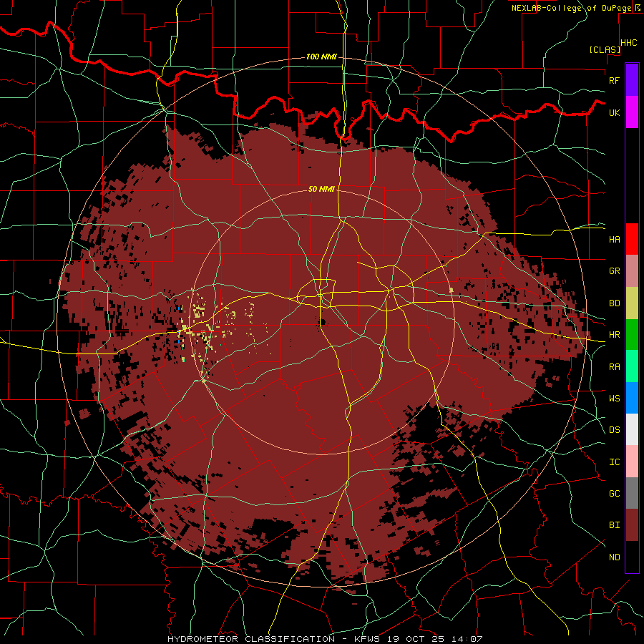Click the HYDROMETEOR CLASSIFICATION caption text

click(x=251, y=639)
